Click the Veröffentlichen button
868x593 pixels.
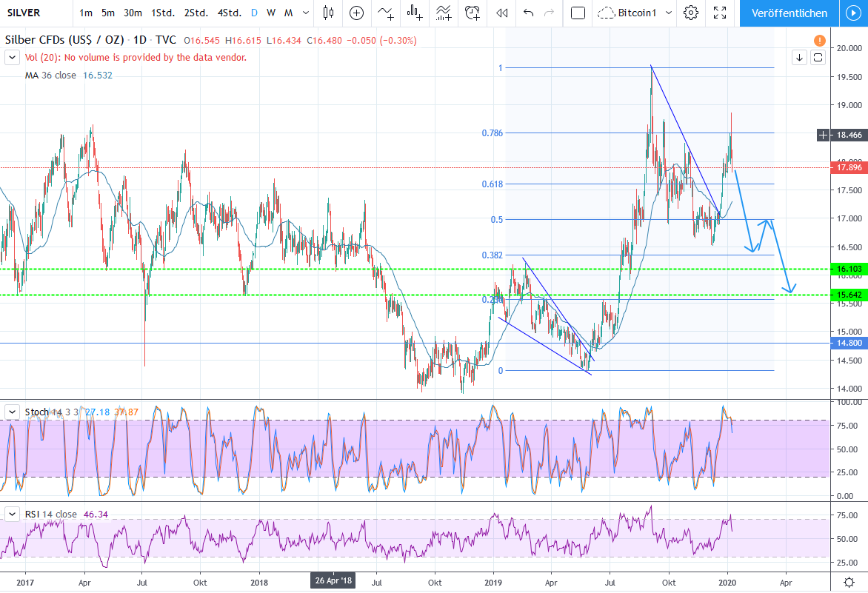[789, 13]
